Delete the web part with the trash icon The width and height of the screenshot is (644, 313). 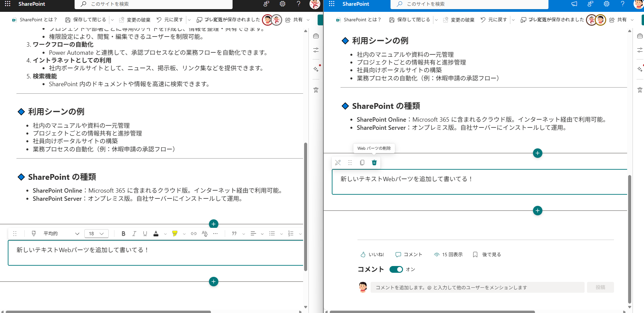point(374,163)
